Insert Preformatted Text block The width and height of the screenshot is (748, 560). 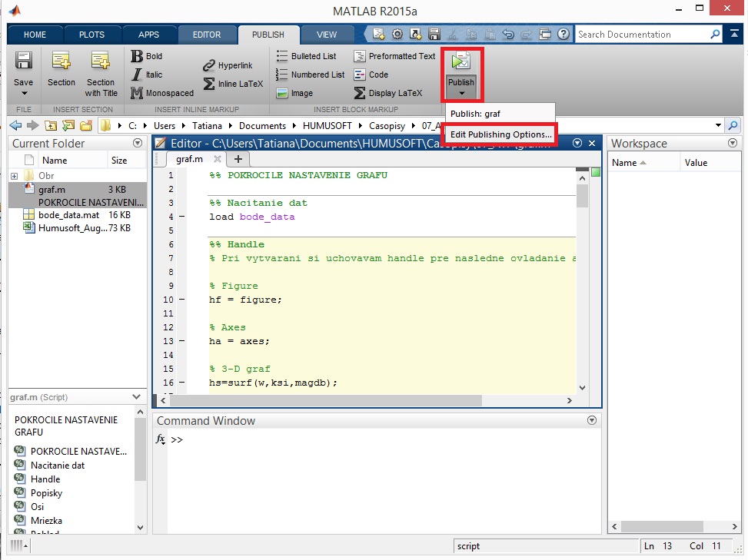[x=394, y=56]
